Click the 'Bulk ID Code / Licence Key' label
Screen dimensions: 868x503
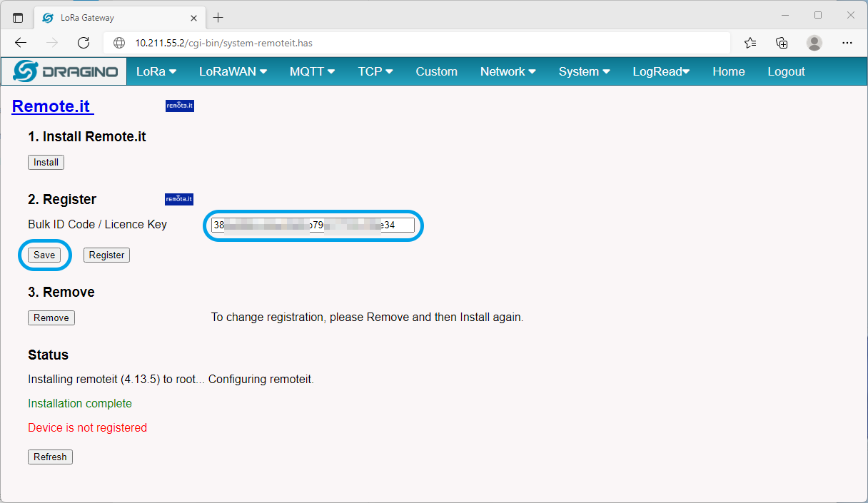97,224
